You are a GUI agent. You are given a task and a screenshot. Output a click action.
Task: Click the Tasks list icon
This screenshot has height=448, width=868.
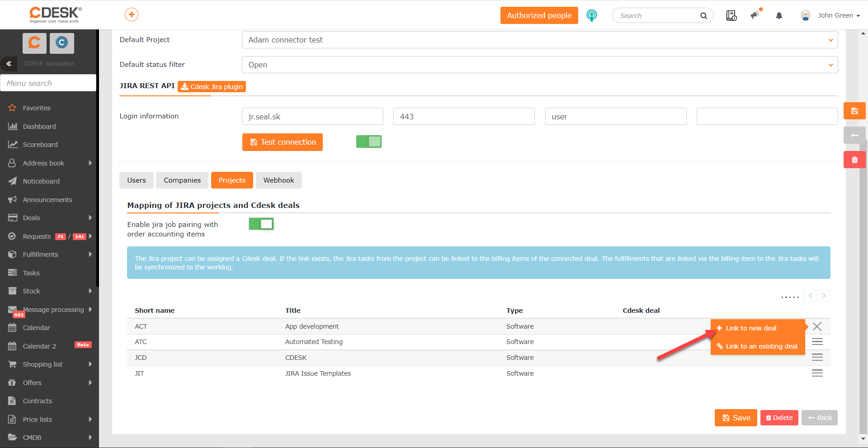pos(12,273)
